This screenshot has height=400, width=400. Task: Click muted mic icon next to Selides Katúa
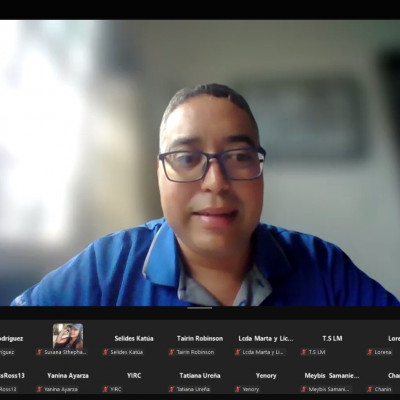pyautogui.click(x=106, y=352)
